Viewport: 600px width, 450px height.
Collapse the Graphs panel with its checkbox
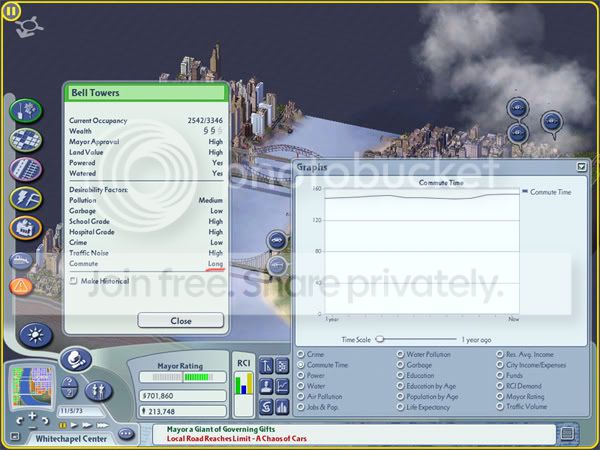581,166
